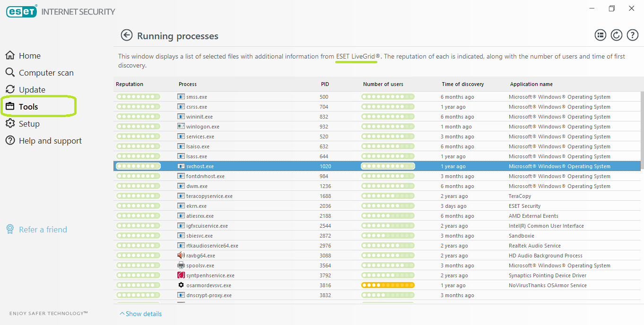Image resolution: width=644 pixels, height=325 pixels.
Task: Open the Update section
Action: 32,90
